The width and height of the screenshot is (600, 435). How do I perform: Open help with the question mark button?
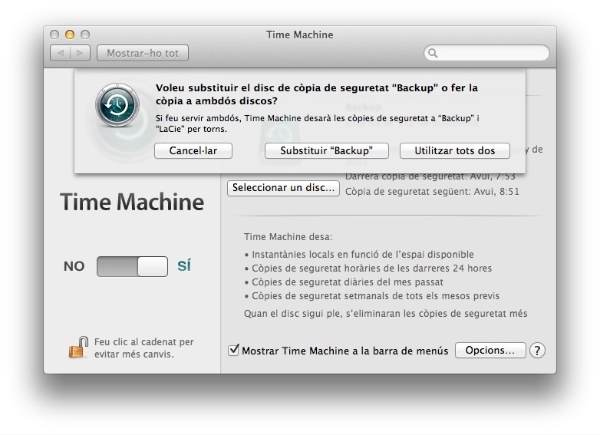(537, 350)
